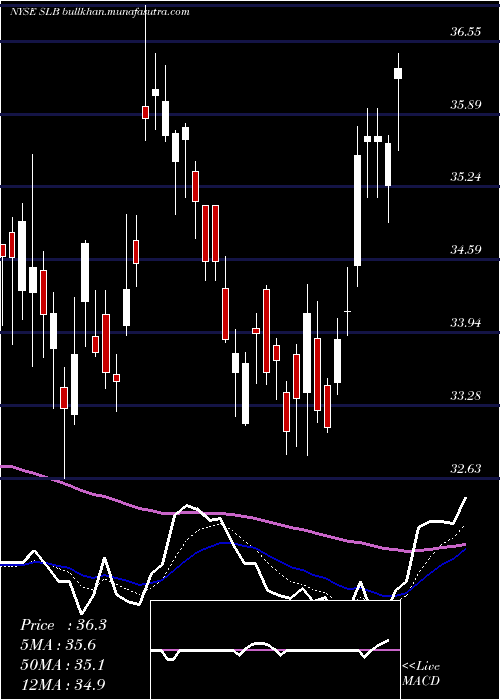This screenshot has width=500, height=700.
Task: Click inside the MACD inset chart box
Action: click(x=275, y=650)
